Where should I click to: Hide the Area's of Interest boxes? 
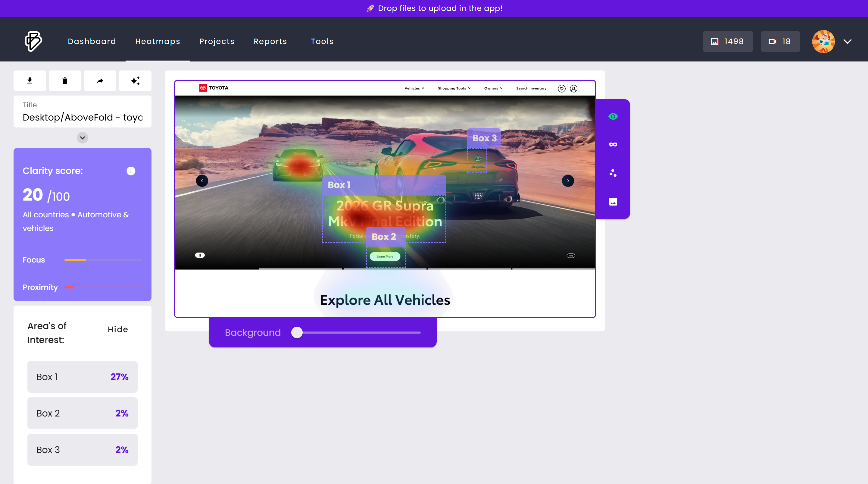coord(117,329)
